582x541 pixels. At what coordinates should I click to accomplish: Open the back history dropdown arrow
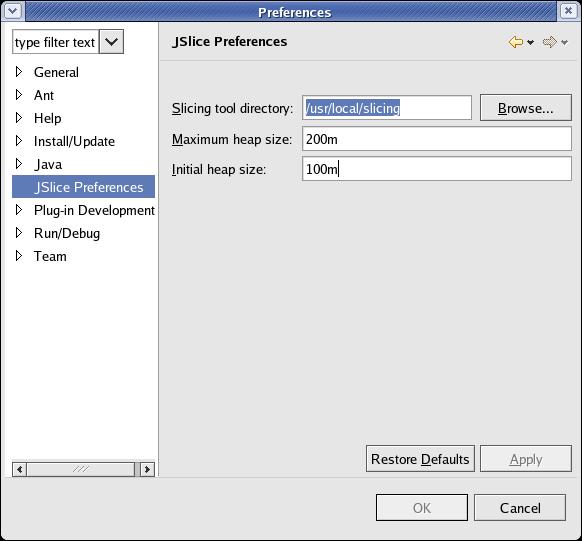click(531, 43)
